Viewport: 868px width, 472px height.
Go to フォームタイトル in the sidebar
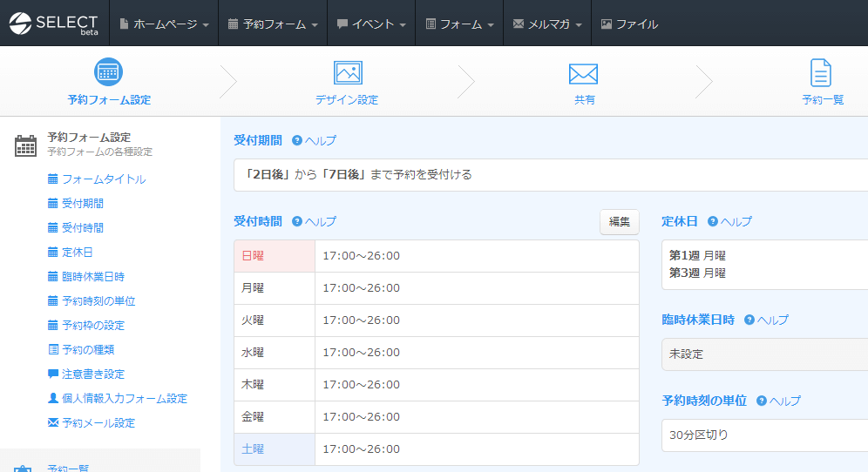(103, 179)
